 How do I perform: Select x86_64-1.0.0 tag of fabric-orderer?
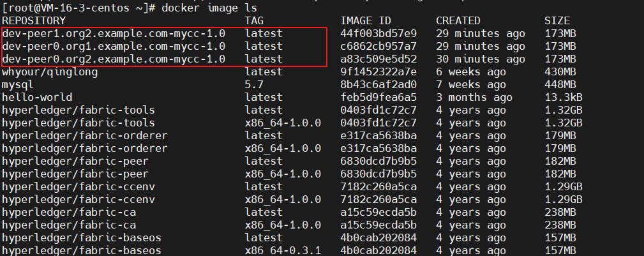click(x=283, y=149)
